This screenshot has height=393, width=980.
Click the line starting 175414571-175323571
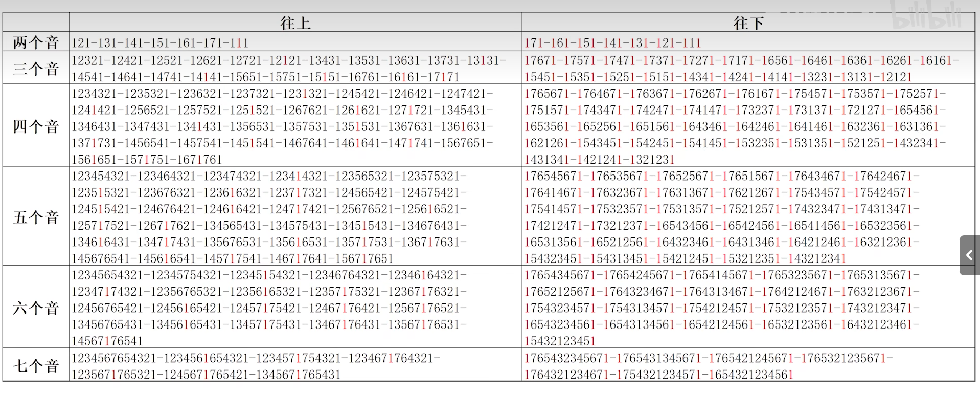(x=722, y=209)
